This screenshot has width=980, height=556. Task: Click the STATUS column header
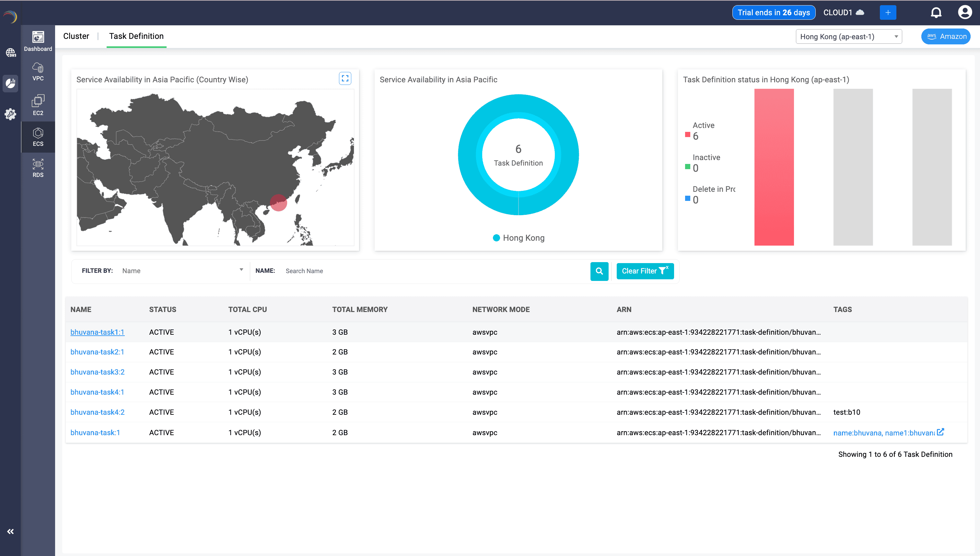tap(162, 309)
